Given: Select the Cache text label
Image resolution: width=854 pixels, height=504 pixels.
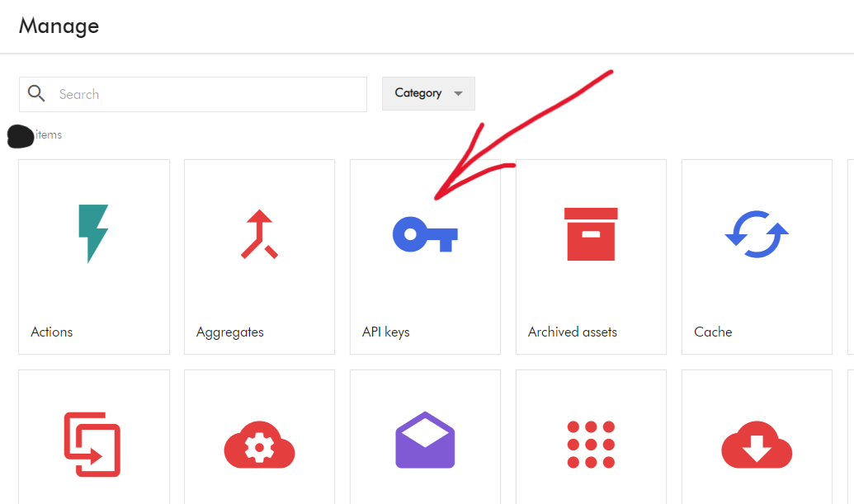Looking at the screenshot, I should [713, 332].
